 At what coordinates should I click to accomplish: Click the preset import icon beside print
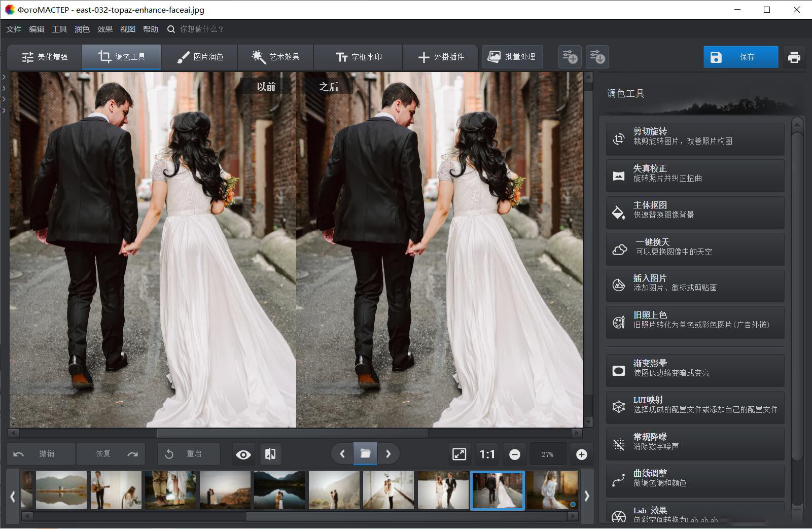coord(570,57)
